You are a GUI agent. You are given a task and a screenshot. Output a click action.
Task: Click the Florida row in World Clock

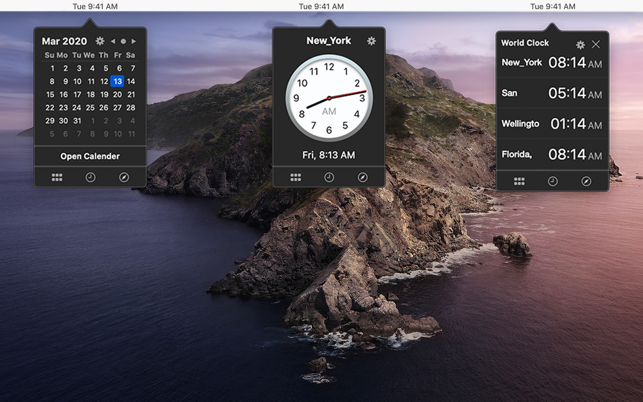click(x=552, y=155)
